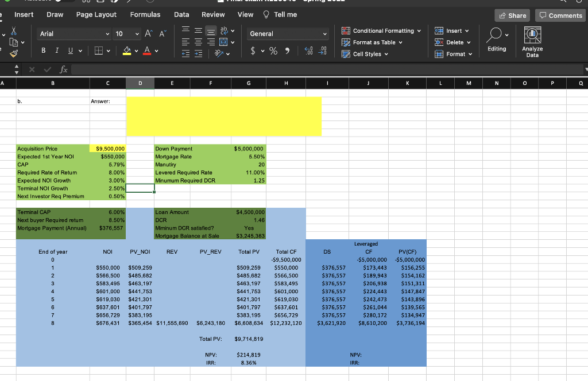The image size is (588, 381).
Task: Apply bold formatting with the Bold icon
Action: [x=43, y=50]
